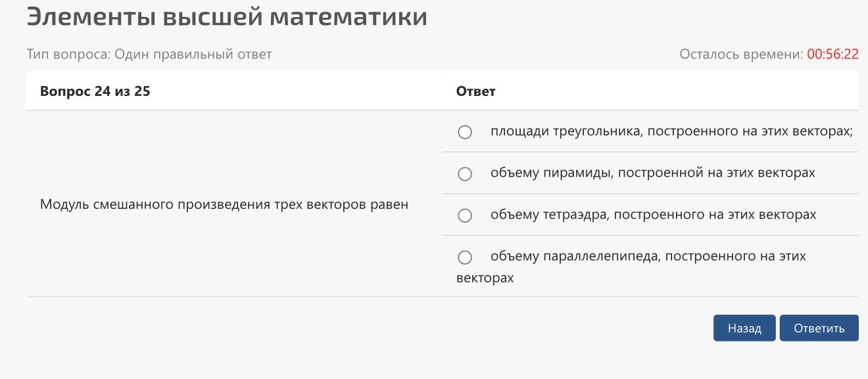Click the Вопрос 24 из 25 header

[95, 91]
